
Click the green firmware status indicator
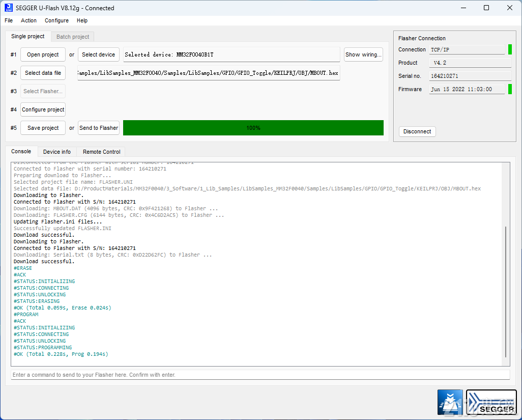510,89
